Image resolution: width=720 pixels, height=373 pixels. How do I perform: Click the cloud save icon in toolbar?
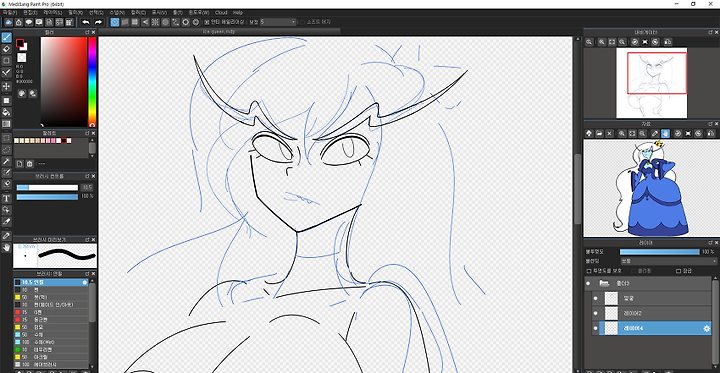[x=8, y=22]
